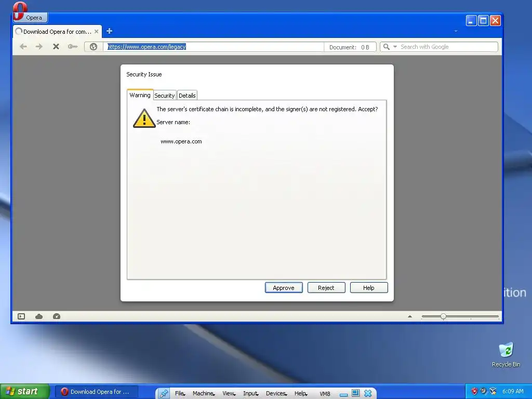
Task: Expand the zoom menu up arrow
Action: pos(410,316)
